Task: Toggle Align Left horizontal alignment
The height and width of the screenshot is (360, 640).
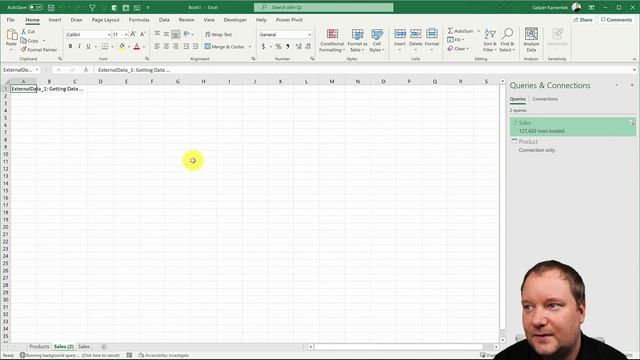Action: coord(157,47)
